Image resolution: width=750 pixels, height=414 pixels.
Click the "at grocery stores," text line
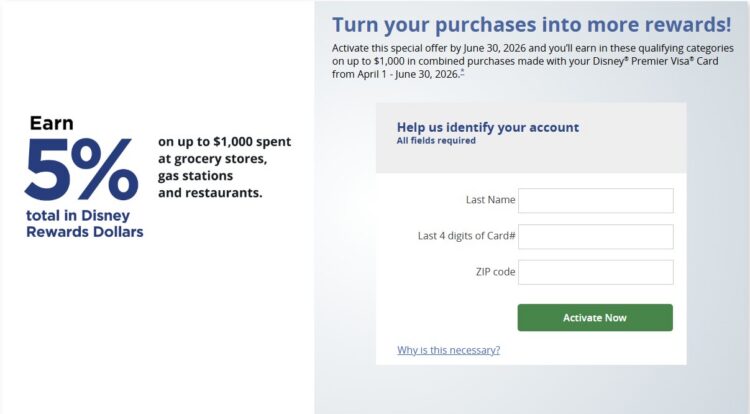[212, 159]
